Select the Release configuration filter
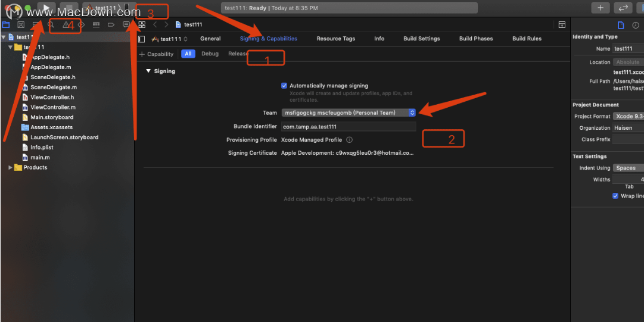The height and width of the screenshot is (322, 644). pyautogui.click(x=238, y=54)
